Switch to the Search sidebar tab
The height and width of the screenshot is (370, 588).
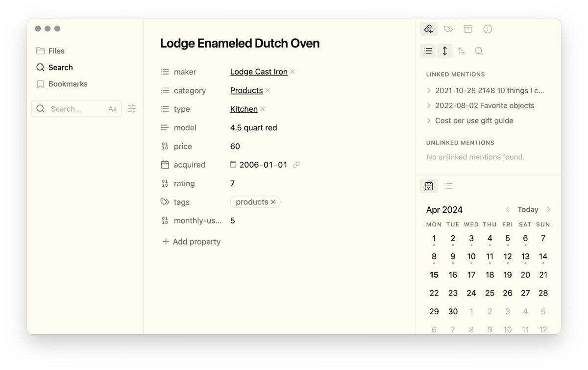tap(54, 68)
